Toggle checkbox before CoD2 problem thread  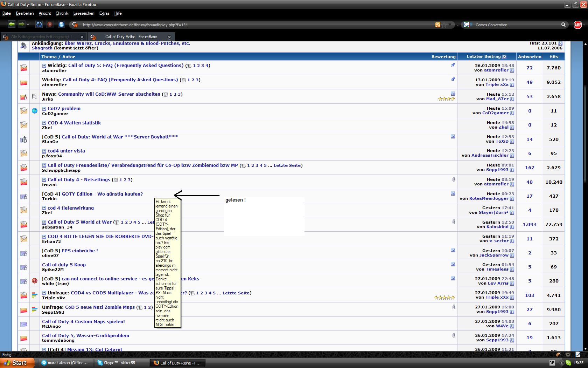(44, 109)
